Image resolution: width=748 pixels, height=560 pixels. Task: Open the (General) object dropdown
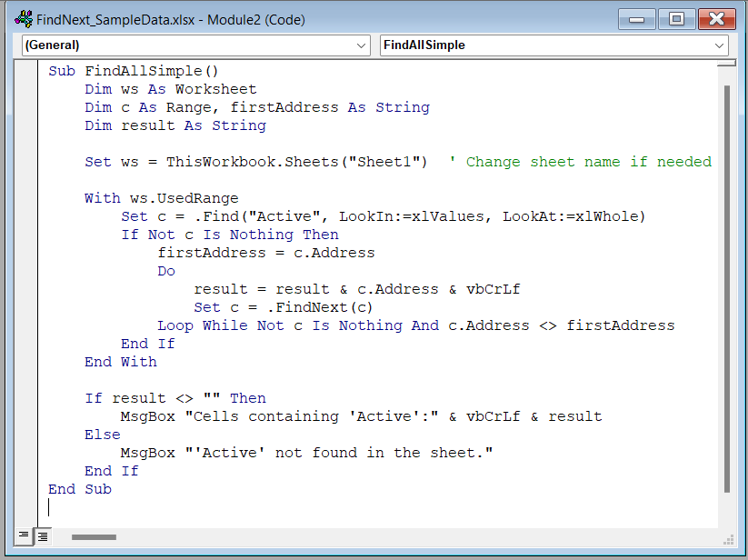(362, 45)
